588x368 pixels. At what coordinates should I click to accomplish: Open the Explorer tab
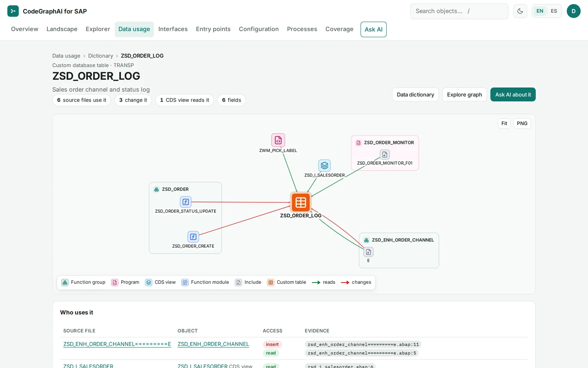tap(98, 29)
